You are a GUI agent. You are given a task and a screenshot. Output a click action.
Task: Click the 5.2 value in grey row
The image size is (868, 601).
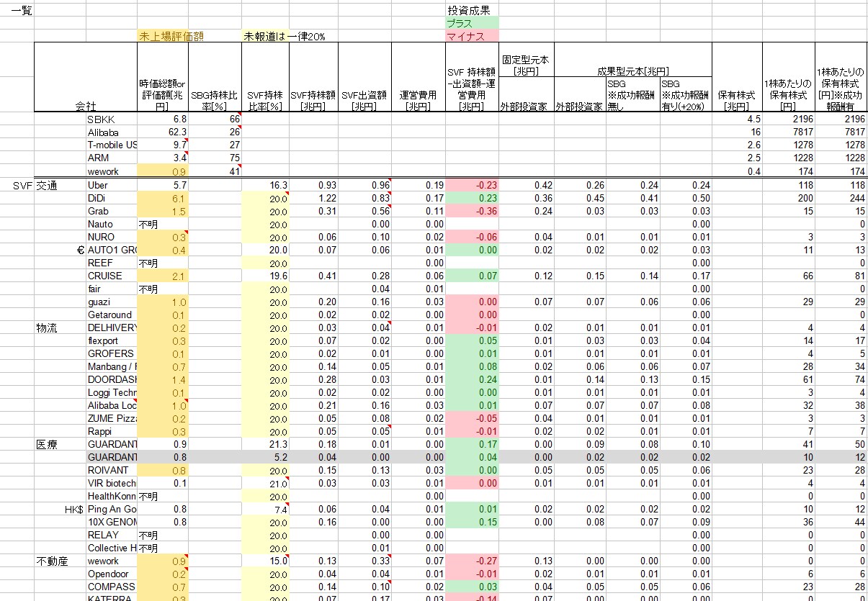[x=265, y=457]
